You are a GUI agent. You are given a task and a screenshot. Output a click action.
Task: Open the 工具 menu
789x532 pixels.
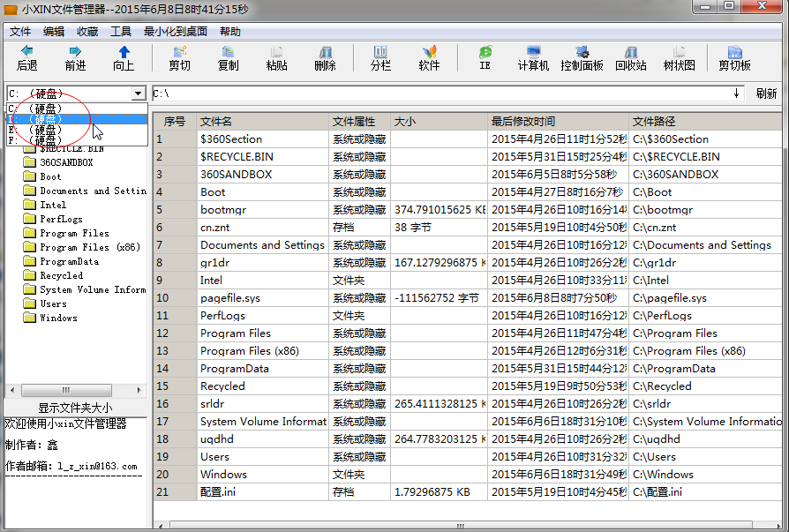[x=121, y=31]
